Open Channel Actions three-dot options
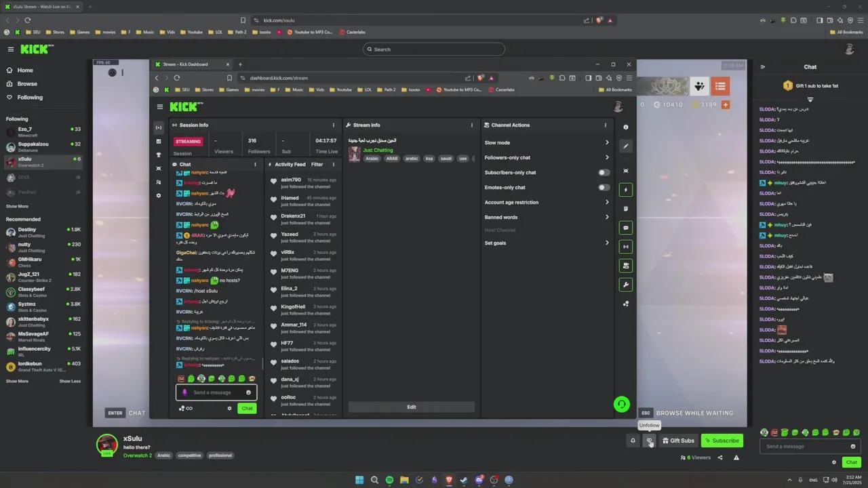The image size is (868, 488). pos(606,125)
